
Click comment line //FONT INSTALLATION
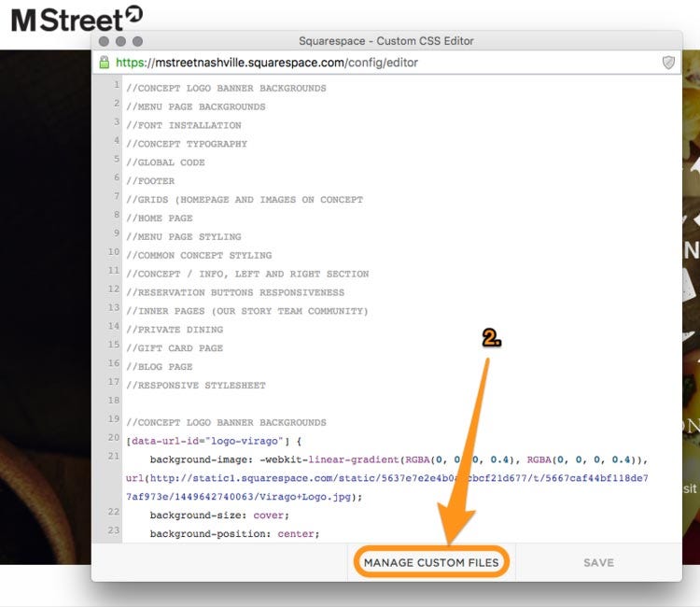(x=184, y=125)
